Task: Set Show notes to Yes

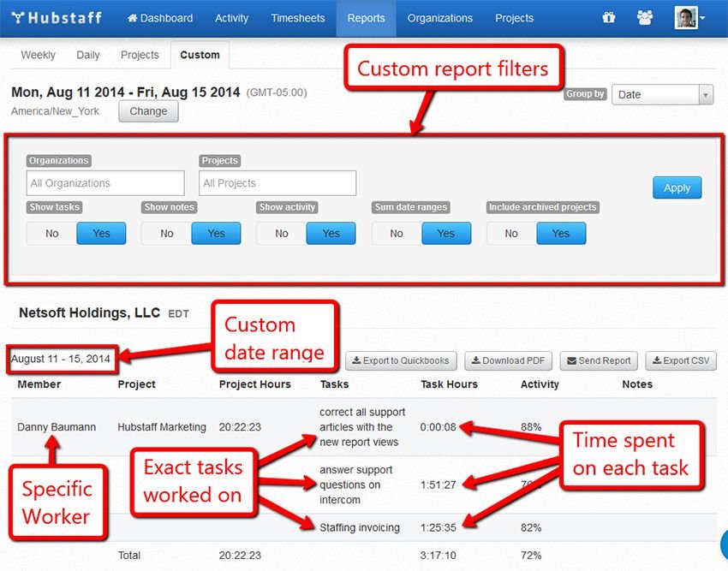Action: click(x=217, y=233)
